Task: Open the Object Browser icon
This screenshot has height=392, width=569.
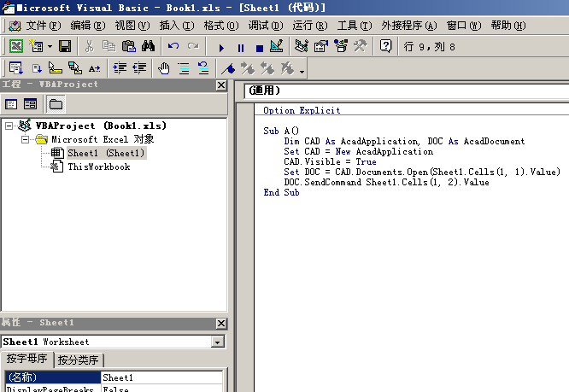Action: click(x=340, y=46)
